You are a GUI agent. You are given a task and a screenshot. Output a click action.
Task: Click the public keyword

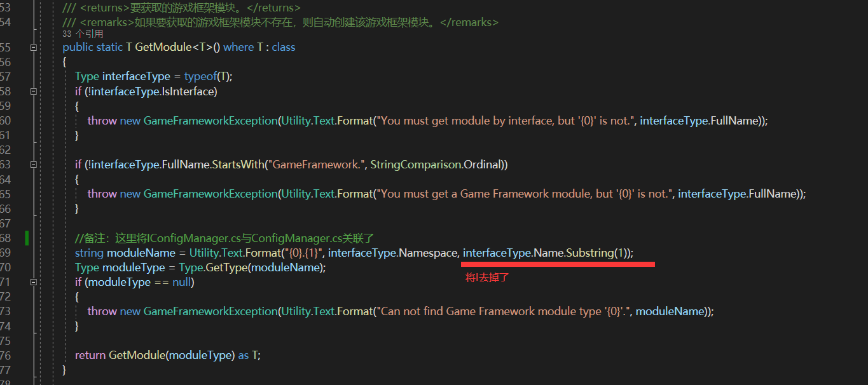tap(78, 48)
